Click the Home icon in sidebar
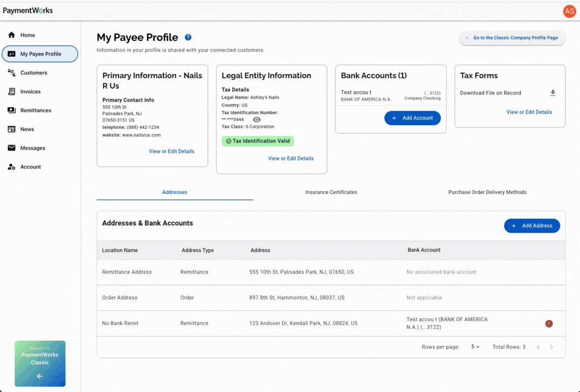This screenshot has width=580, height=392. tap(11, 35)
